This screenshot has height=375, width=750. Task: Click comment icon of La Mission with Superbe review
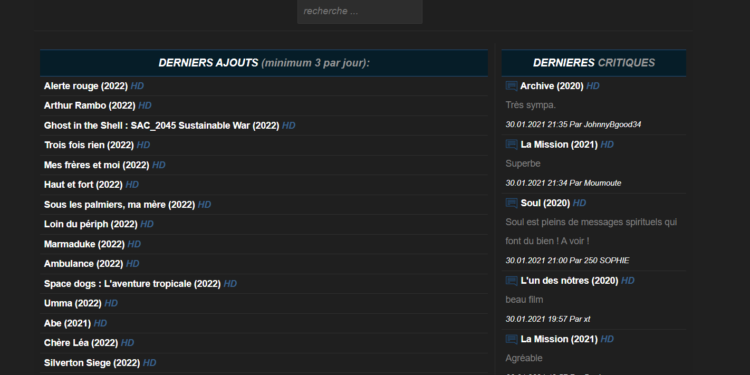tap(511, 144)
